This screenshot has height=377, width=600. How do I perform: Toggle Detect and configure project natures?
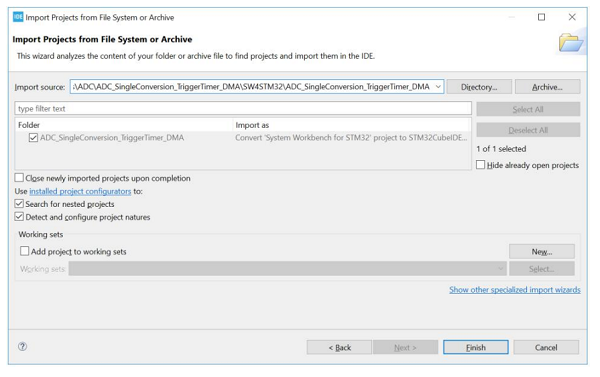[x=19, y=217]
